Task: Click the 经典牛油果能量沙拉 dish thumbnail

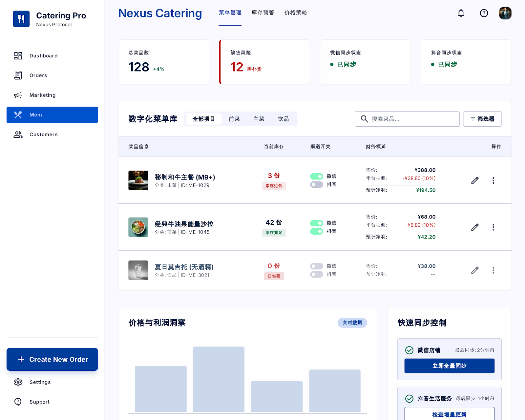Action: 138,227
